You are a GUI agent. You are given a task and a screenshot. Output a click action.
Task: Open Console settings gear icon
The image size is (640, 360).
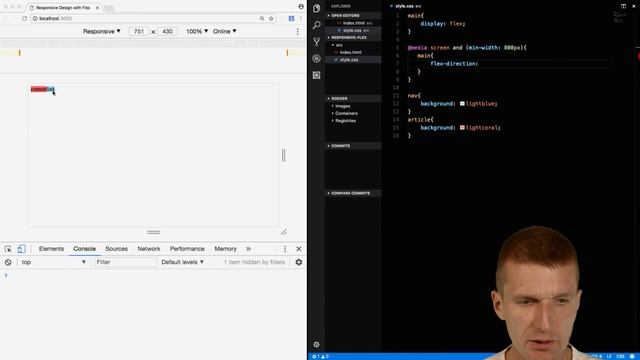(x=299, y=262)
